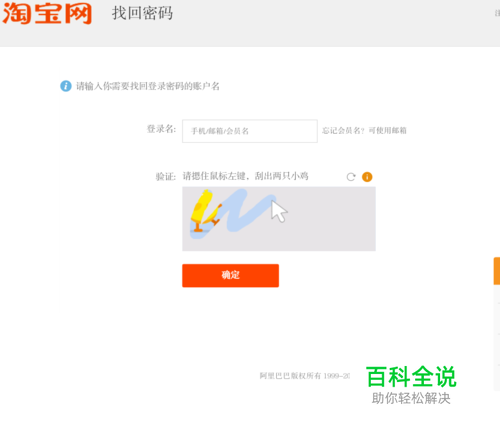
Task: Click the 助你轻松解决 caption
Action: pyautogui.click(x=411, y=398)
